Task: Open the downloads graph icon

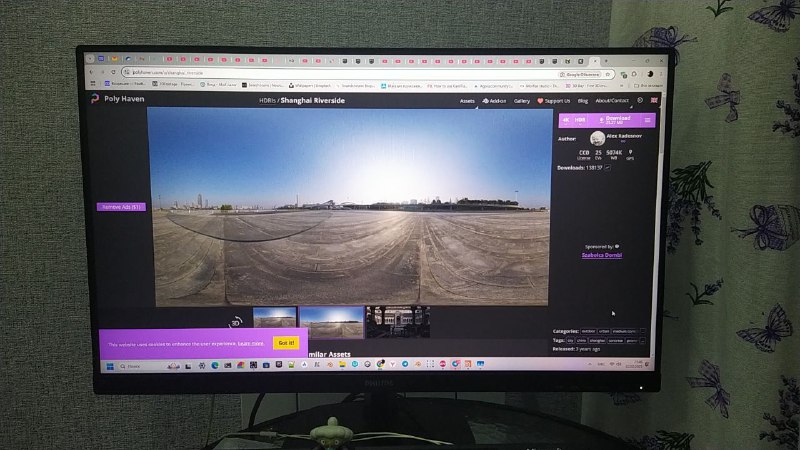Action: pos(608,167)
